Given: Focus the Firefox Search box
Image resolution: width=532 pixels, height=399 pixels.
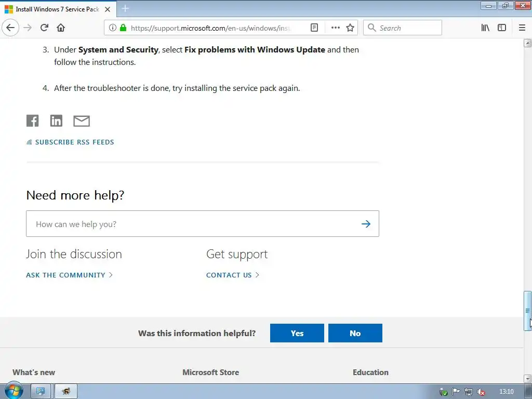Looking at the screenshot, I should 403,28.
